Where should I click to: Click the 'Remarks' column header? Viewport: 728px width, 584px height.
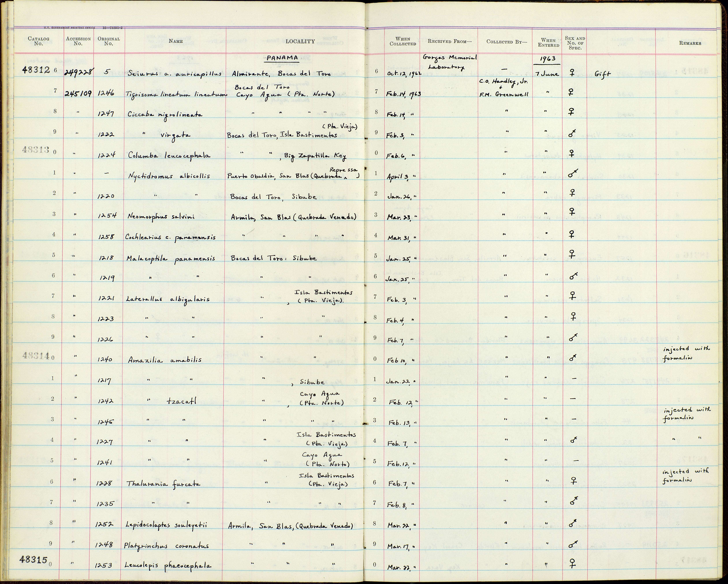(690, 43)
